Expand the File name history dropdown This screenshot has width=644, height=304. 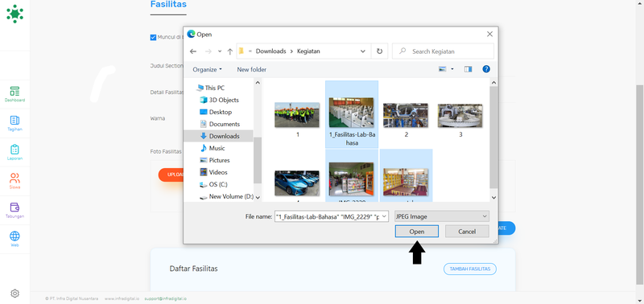click(x=385, y=216)
